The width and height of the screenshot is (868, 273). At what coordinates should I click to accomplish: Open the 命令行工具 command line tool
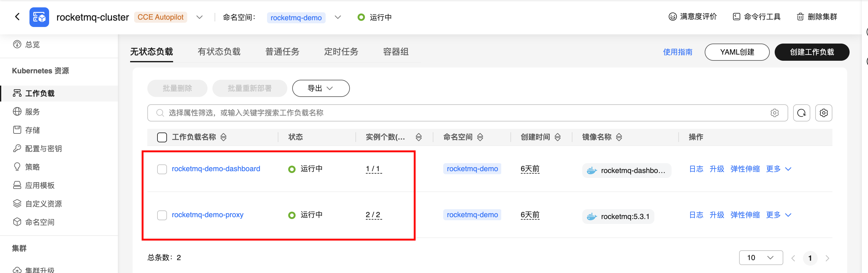point(757,17)
